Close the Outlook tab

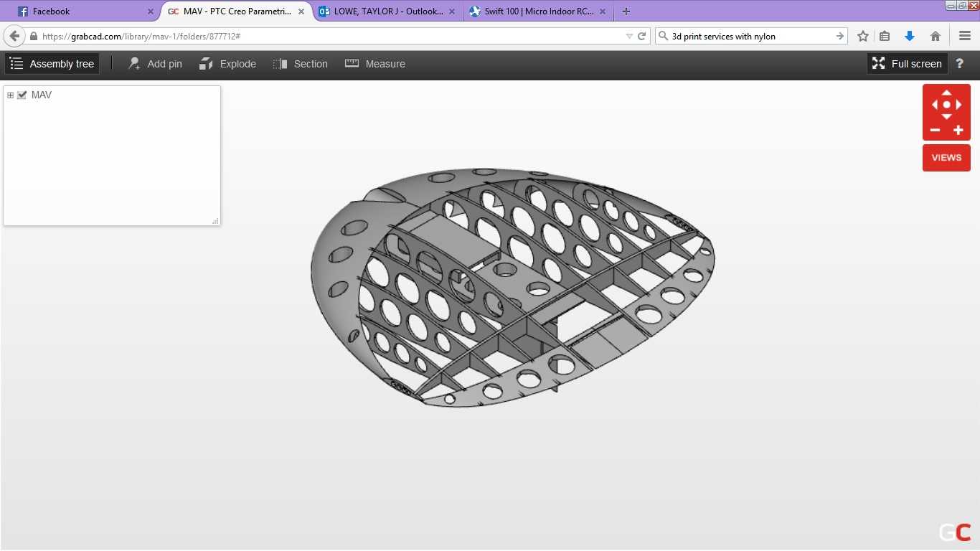pyautogui.click(x=452, y=11)
